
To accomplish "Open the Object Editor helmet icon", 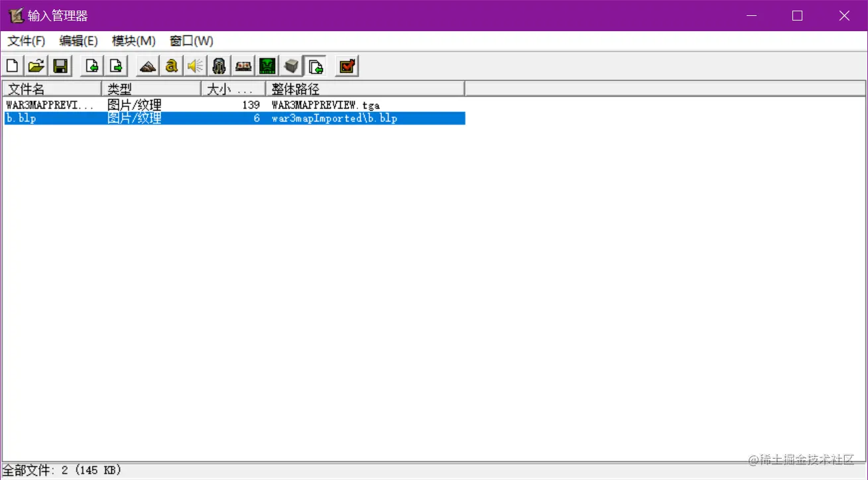I will coord(219,66).
